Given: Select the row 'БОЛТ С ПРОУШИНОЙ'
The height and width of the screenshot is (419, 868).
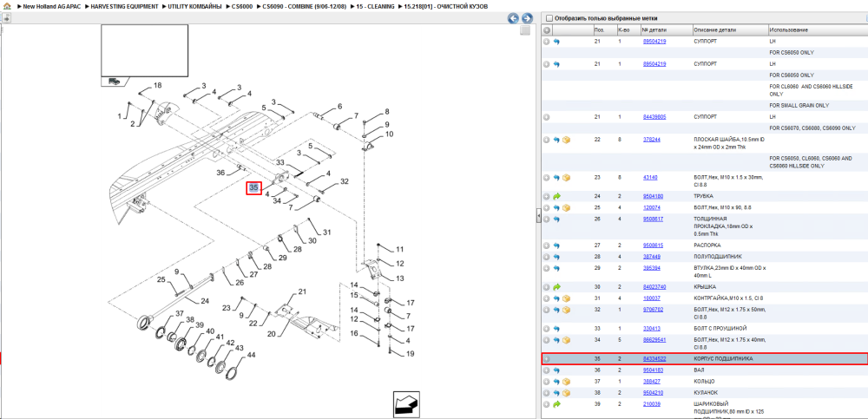Looking at the screenshot, I should pyautogui.click(x=704, y=328).
